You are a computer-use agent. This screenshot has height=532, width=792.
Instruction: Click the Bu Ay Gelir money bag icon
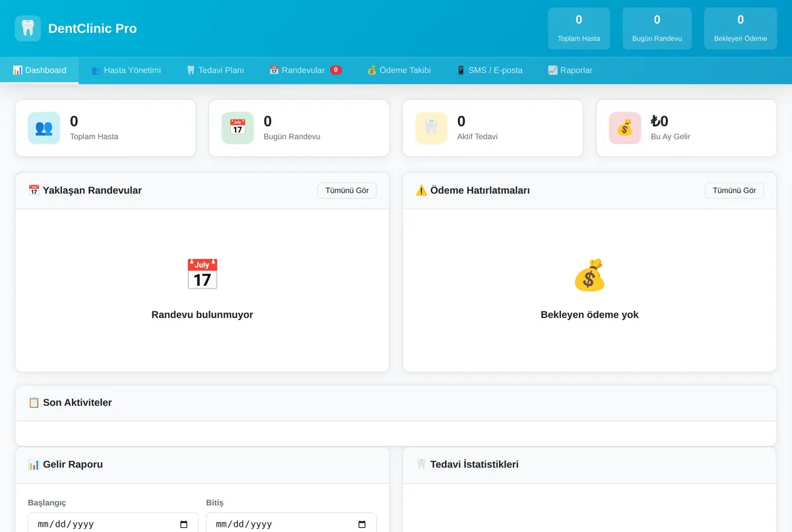pos(625,128)
